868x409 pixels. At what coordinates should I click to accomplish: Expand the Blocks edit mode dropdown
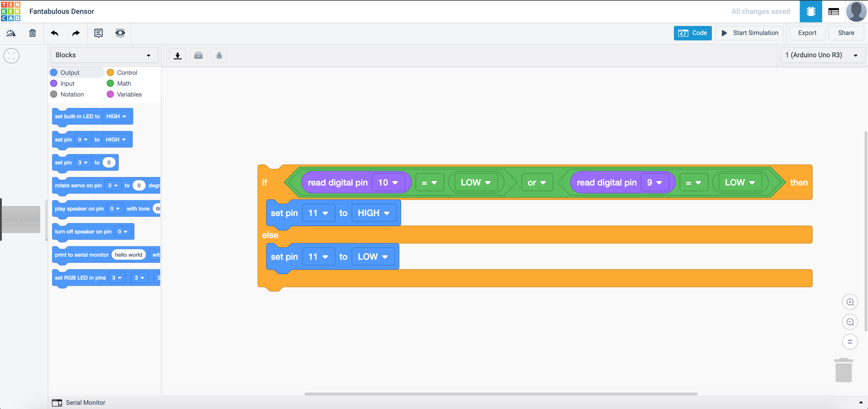(104, 55)
